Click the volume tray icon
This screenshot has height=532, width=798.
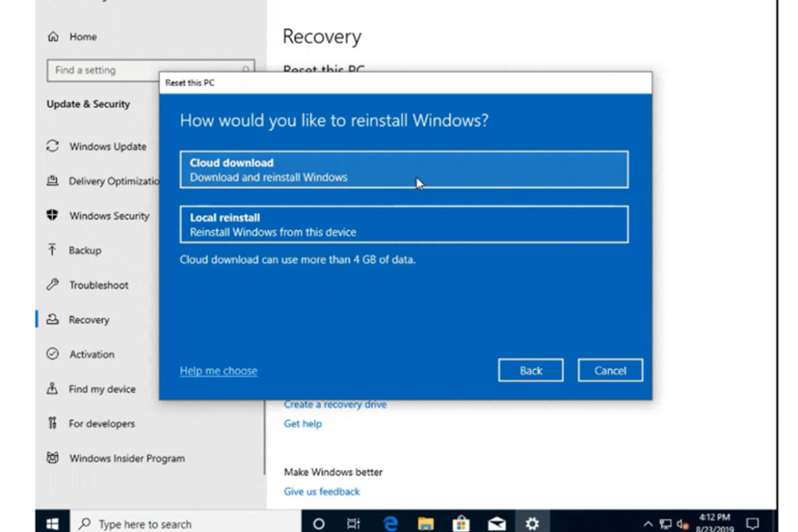(x=683, y=524)
